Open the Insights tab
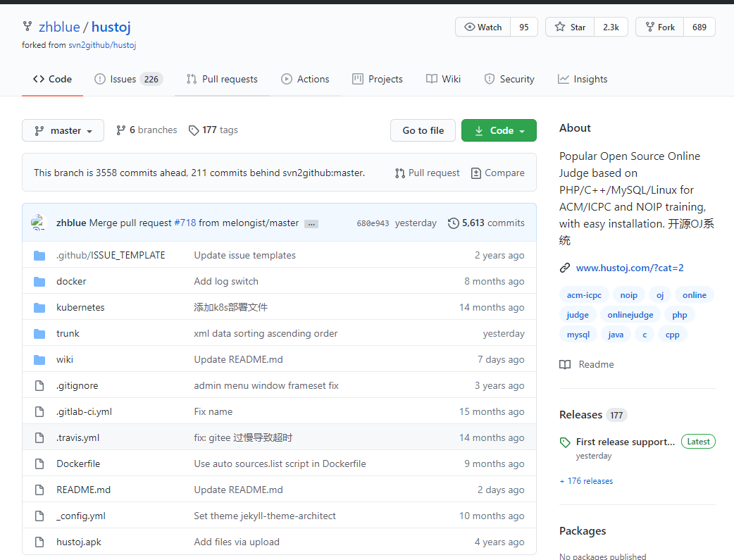The width and height of the screenshot is (734, 560). 583,79
